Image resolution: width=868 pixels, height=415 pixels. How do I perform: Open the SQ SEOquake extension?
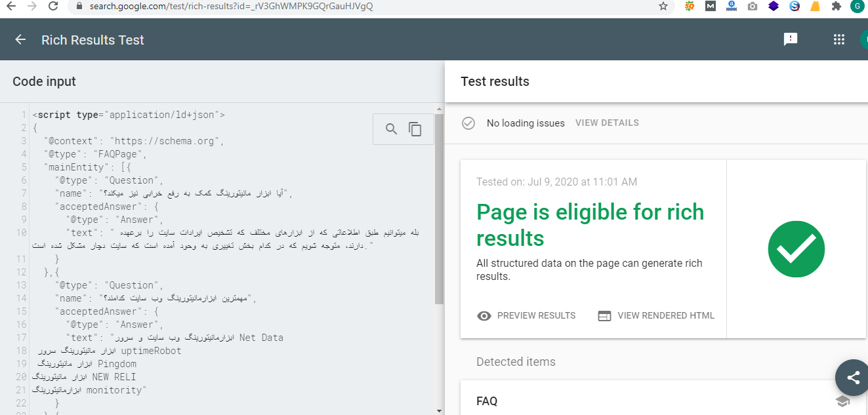[690, 6]
